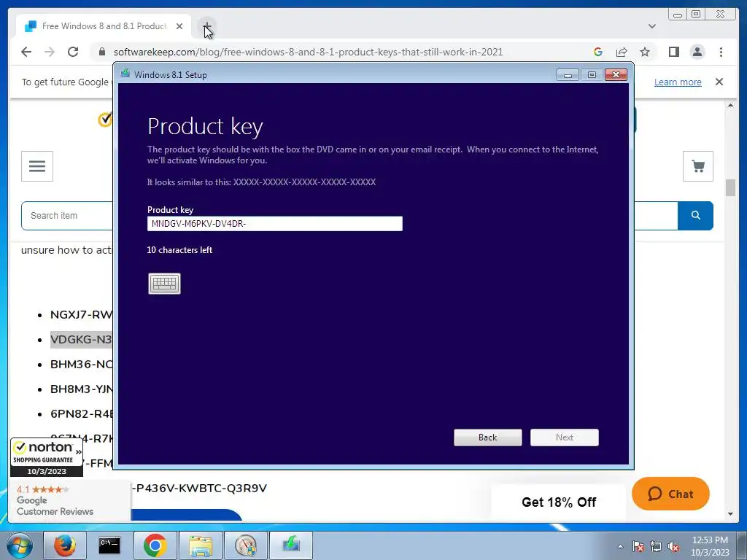
Task: Click the page scrollbar down arrow
Action: point(730,514)
